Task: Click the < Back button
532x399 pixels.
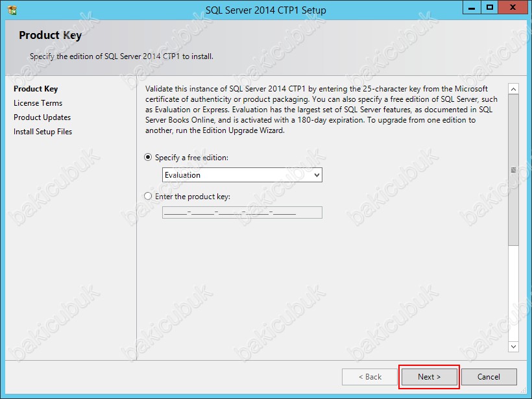Action: click(x=370, y=377)
